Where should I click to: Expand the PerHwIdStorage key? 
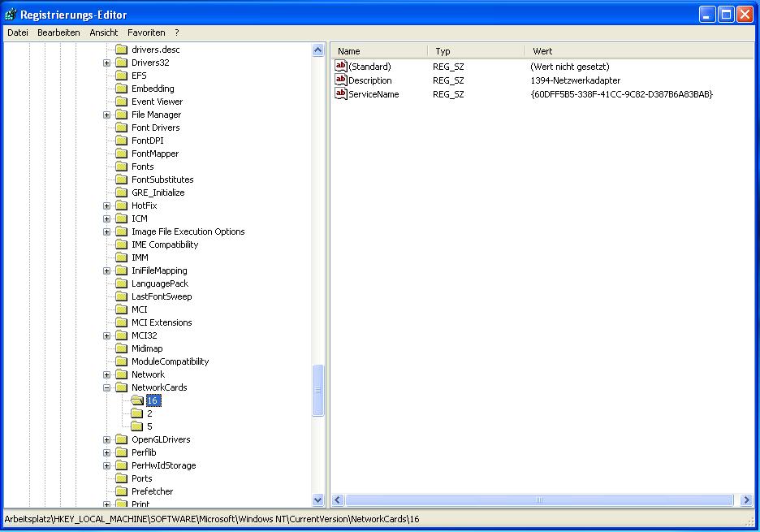point(106,465)
